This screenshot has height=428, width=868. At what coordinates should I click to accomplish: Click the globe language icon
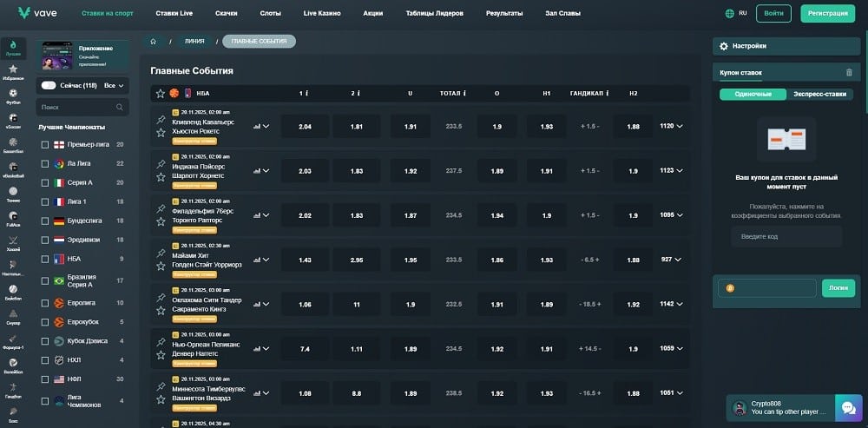point(730,13)
